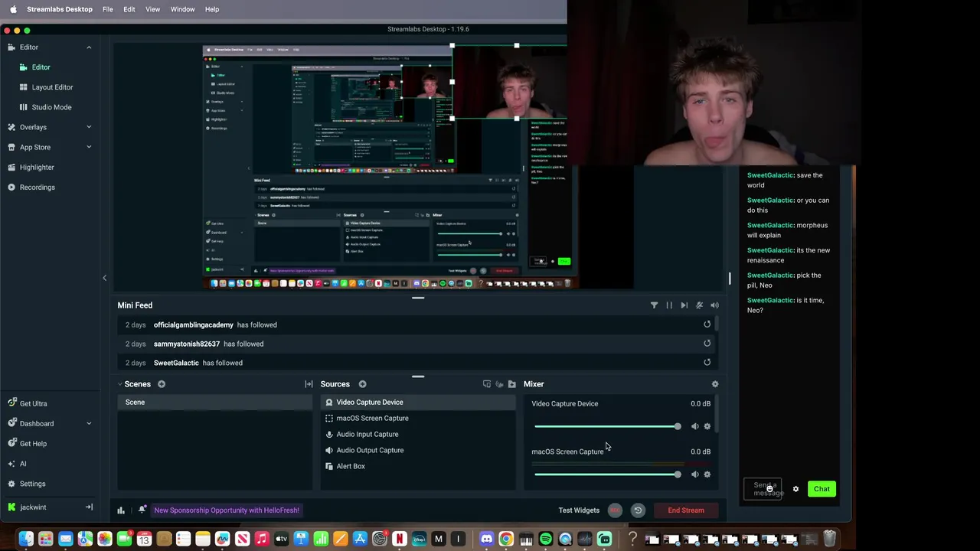Collapse the left sidebar with arrow icon

click(x=89, y=507)
